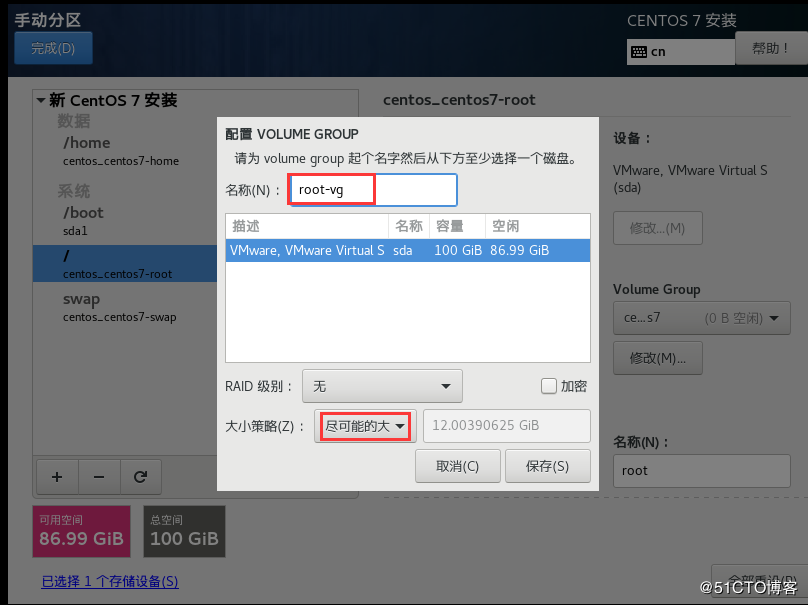808x605 pixels.
Task: Click the 名称 column header in disk table
Action: pos(409,226)
